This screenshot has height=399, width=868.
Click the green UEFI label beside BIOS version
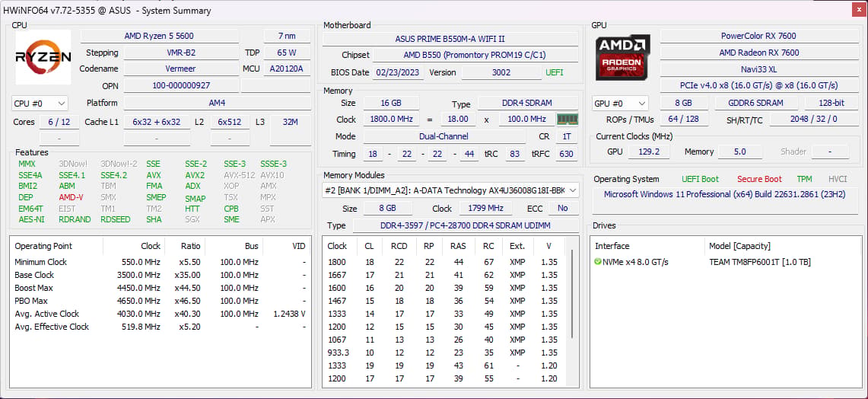(x=555, y=72)
